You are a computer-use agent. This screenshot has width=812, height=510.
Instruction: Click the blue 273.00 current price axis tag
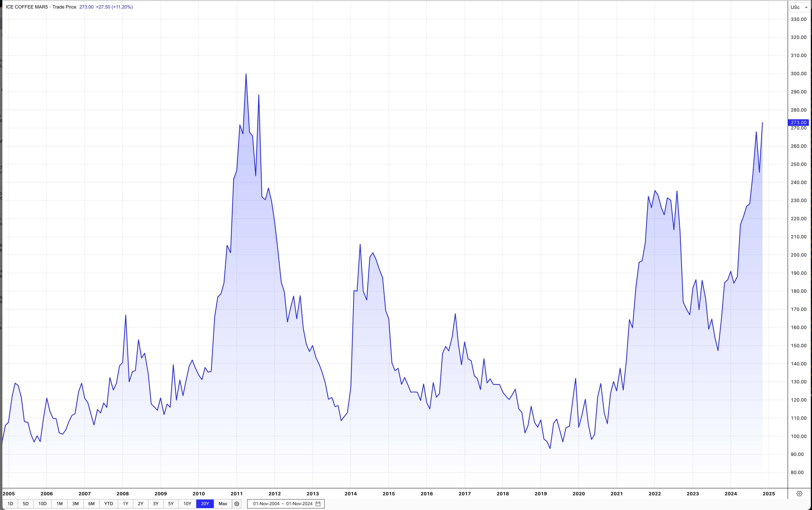(x=798, y=123)
